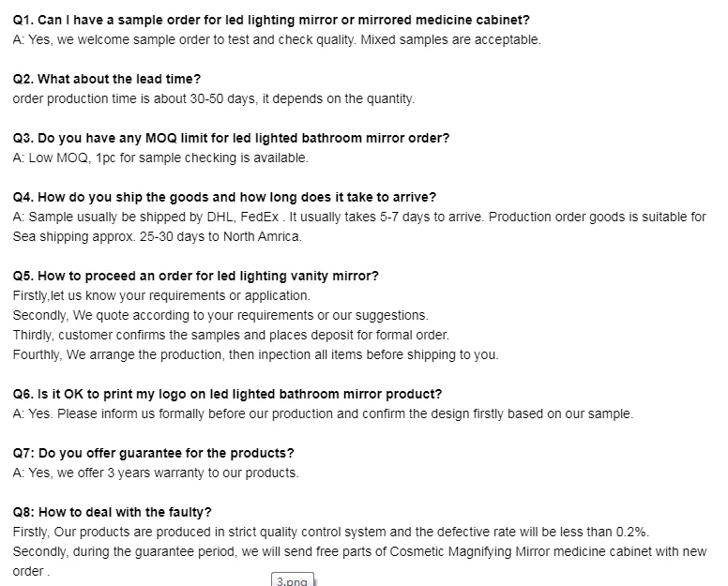
Task: Click the Q1 sample order question heading
Action: [271, 20]
